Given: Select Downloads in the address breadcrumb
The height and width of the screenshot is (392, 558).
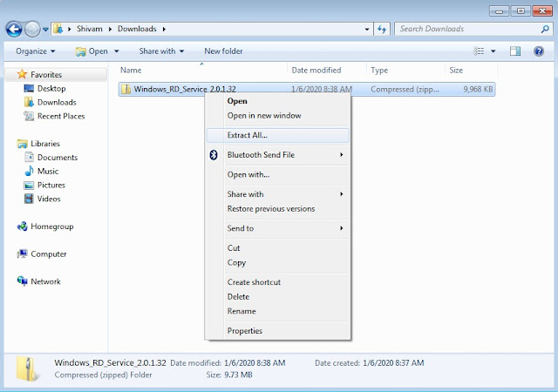Looking at the screenshot, I should click(137, 29).
